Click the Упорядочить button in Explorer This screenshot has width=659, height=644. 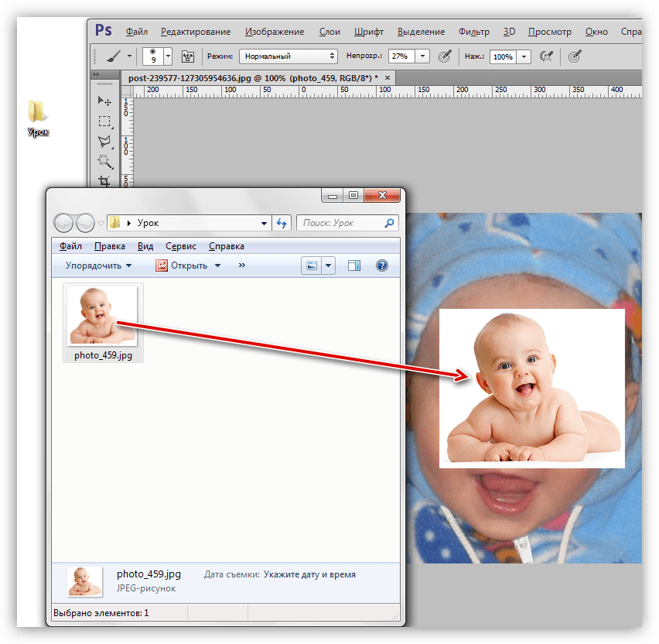click(x=98, y=265)
